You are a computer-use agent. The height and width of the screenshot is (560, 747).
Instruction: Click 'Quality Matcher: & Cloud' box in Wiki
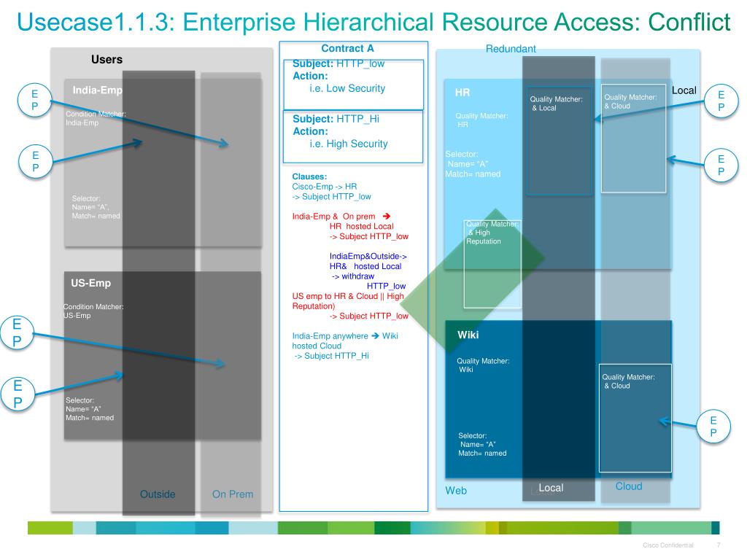635,418
